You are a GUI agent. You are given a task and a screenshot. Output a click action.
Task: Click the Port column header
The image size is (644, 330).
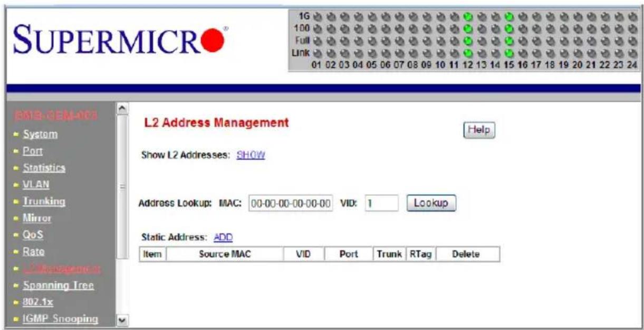click(x=349, y=254)
